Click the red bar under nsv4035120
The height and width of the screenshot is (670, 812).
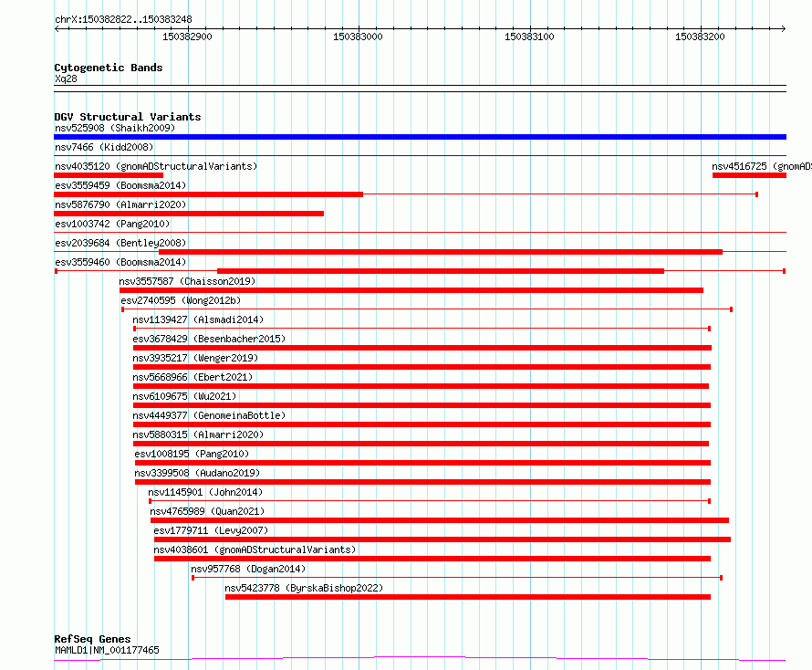[x=109, y=175]
